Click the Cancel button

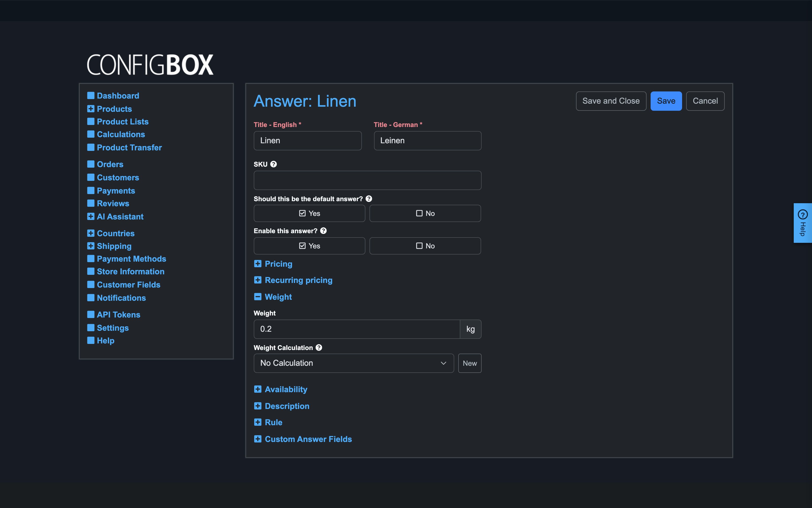click(705, 101)
